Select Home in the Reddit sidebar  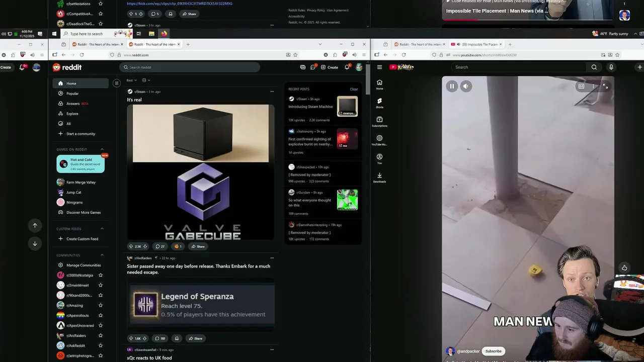click(80, 83)
